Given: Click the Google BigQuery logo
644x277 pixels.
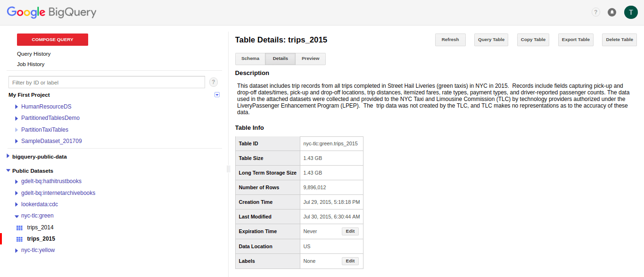Looking at the screenshot, I should (52, 12).
